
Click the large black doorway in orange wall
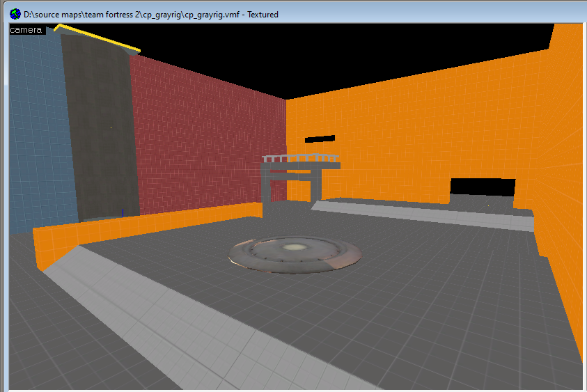pyautogui.click(x=483, y=187)
